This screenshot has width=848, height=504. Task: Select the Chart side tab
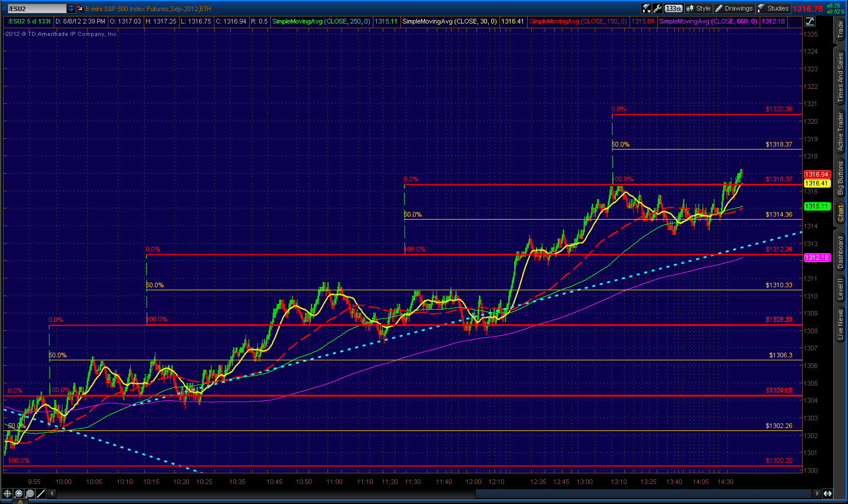click(840, 213)
